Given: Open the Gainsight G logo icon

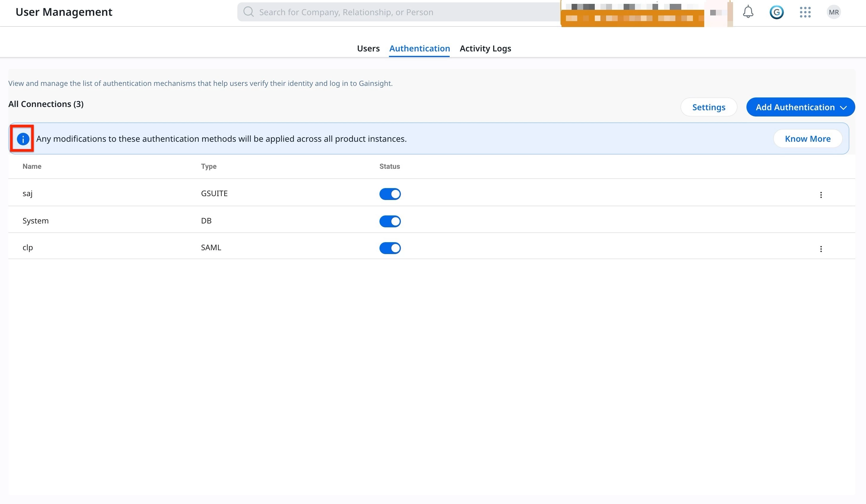Looking at the screenshot, I should pos(776,12).
